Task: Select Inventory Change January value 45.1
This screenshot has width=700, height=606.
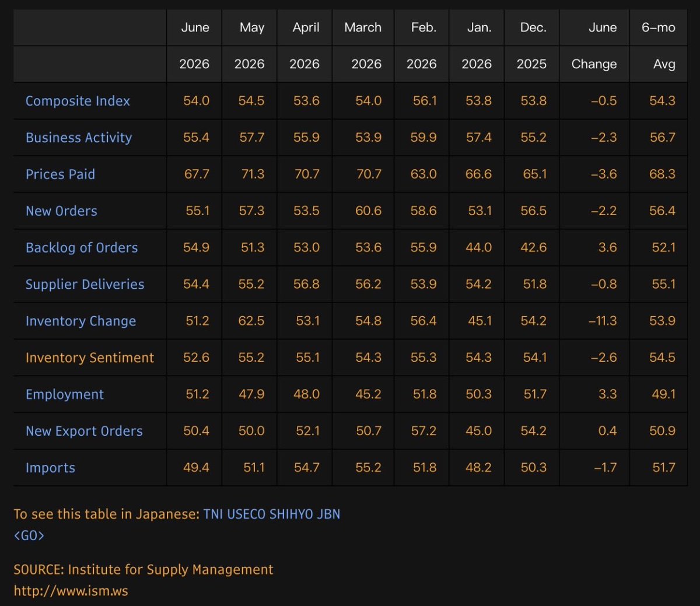Action: 480,321
